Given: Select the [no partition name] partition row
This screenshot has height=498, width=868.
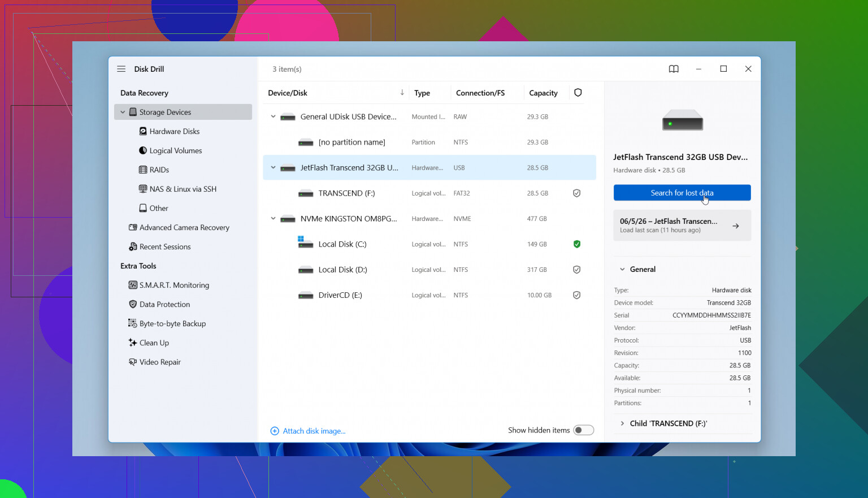Looking at the screenshot, I should coord(429,142).
